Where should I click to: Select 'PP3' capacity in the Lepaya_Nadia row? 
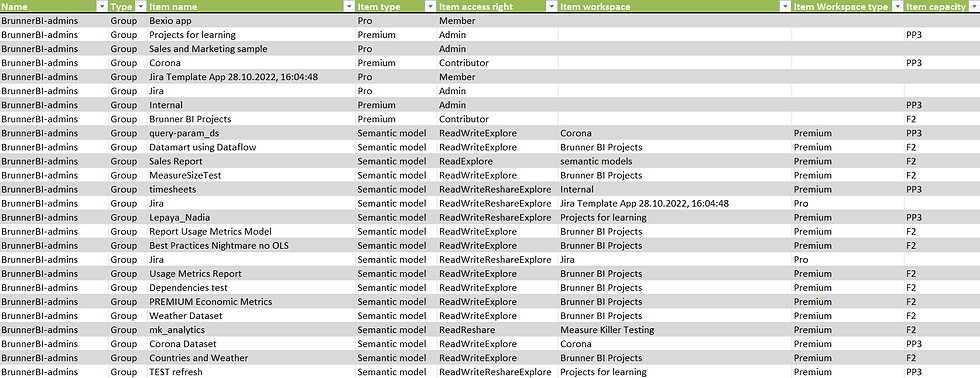(x=942, y=217)
